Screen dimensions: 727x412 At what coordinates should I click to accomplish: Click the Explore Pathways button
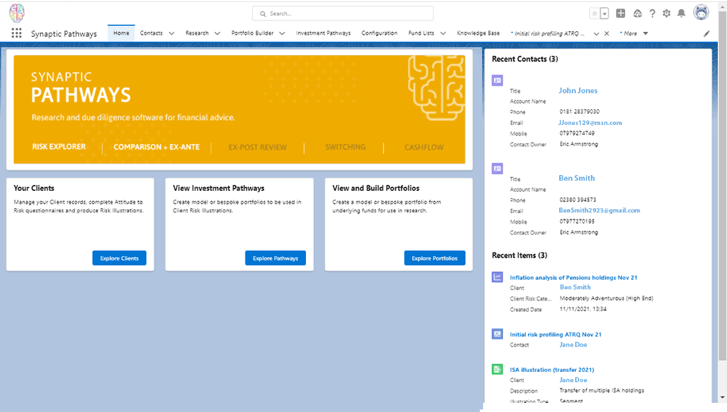(275, 258)
